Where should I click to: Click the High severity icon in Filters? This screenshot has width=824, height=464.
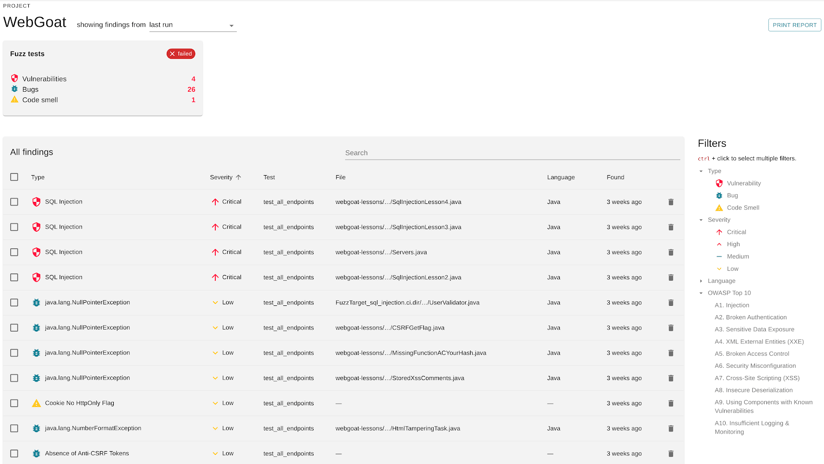tap(719, 244)
